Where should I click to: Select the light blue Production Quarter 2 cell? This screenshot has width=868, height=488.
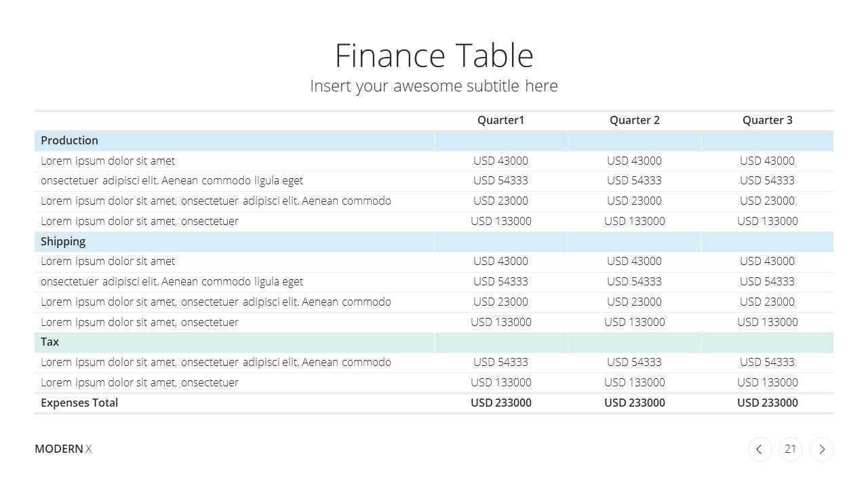[635, 141]
